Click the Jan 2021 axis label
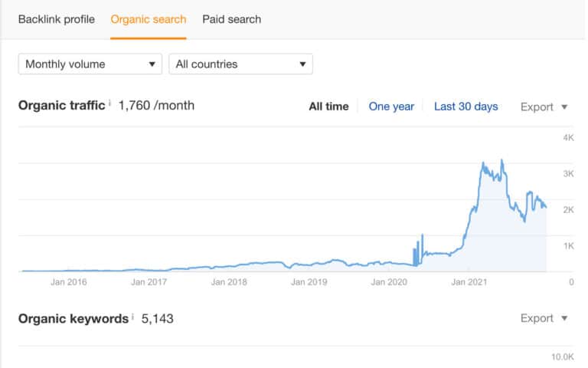 [469, 282]
